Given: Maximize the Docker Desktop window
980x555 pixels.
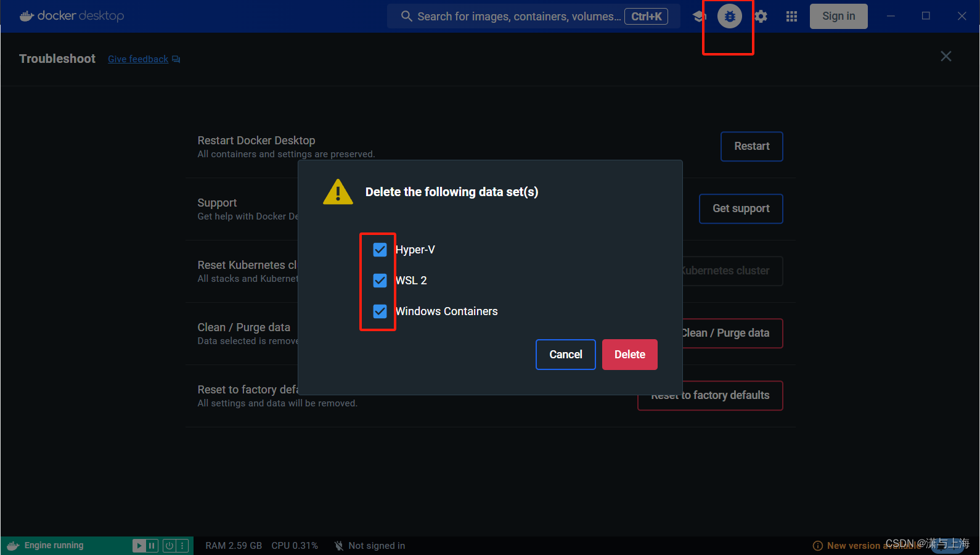Looking at the screenshot, I should pos(926,16).
